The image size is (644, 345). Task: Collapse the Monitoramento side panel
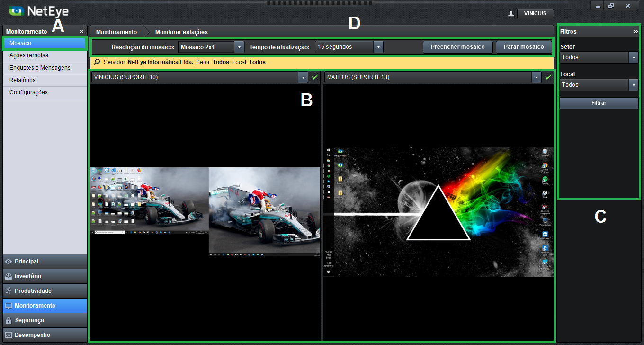pos(81,32)
